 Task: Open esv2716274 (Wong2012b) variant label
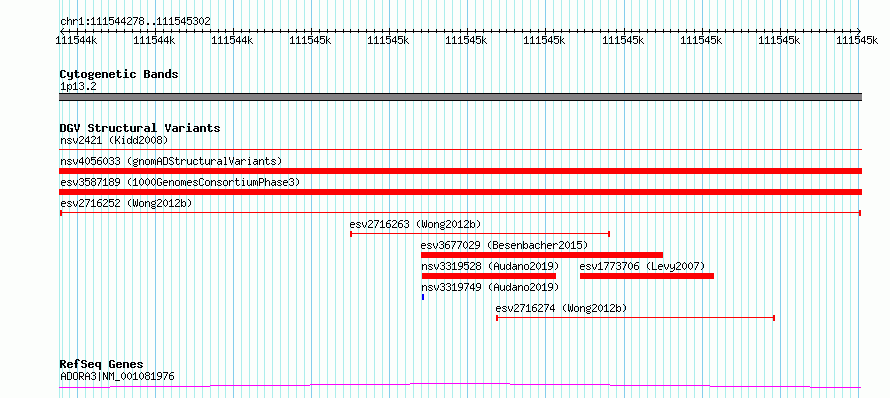561,308
